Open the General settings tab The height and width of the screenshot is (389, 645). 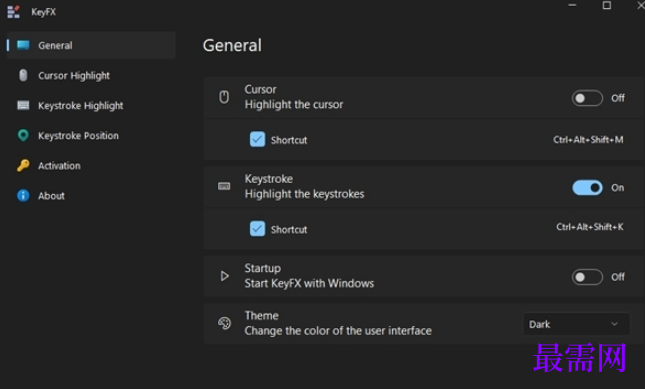pyautogui.click(x=91, y=45)
